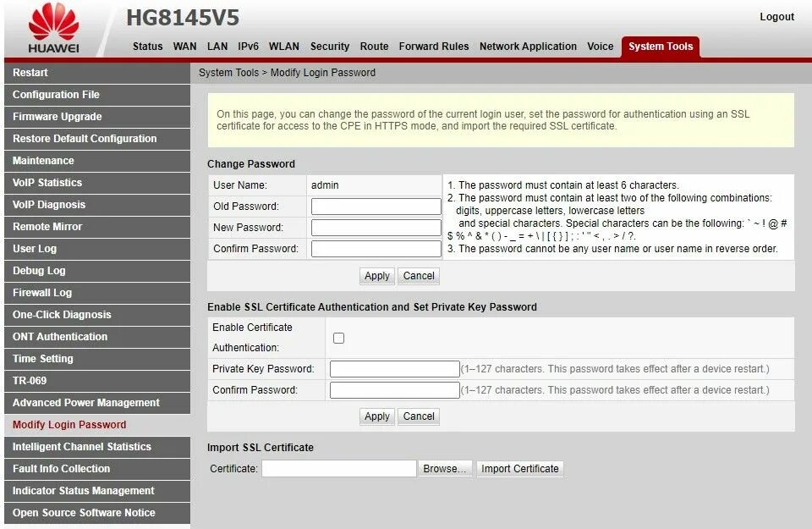
Task: Focus Confirm Password field in SSL section
Action: click(395, 390)
